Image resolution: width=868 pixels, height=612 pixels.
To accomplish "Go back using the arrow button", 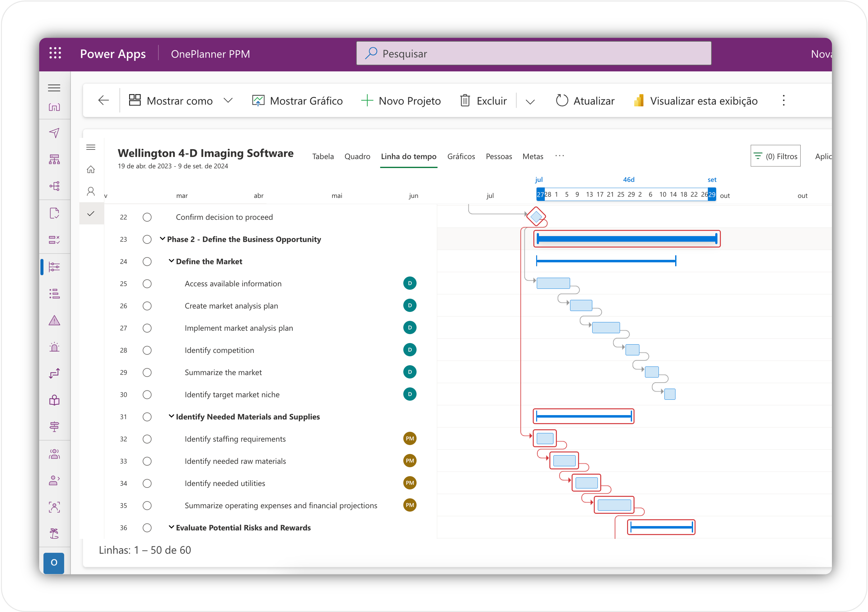I will point(103,101).
